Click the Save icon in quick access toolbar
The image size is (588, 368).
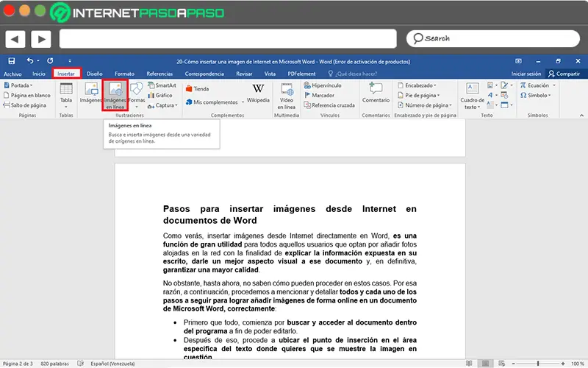(12, 61)
